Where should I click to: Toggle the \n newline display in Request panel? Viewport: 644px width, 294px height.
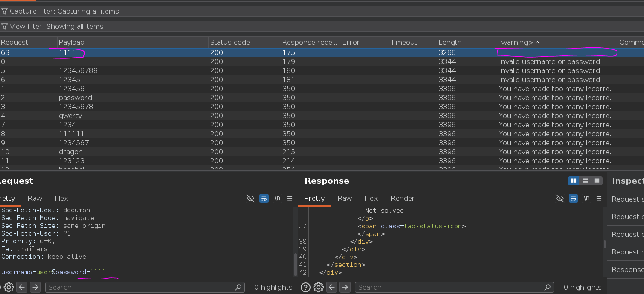pos(277,198)
